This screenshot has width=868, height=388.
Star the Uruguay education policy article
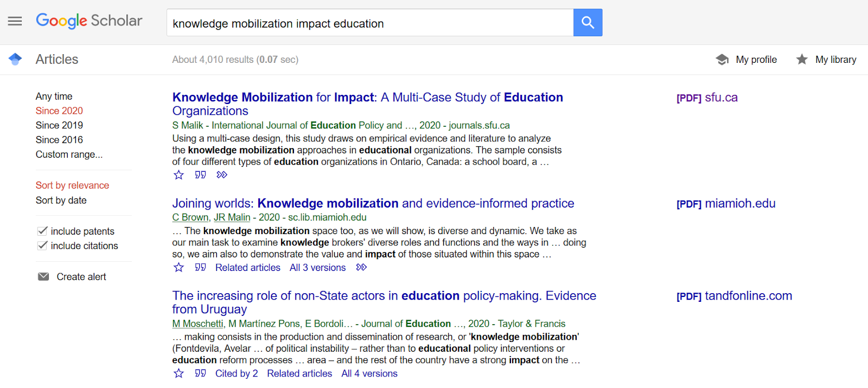(178, 373)
